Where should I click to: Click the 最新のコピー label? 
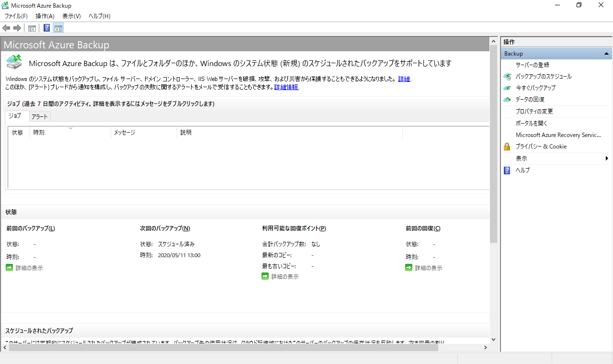click(276, 255)
